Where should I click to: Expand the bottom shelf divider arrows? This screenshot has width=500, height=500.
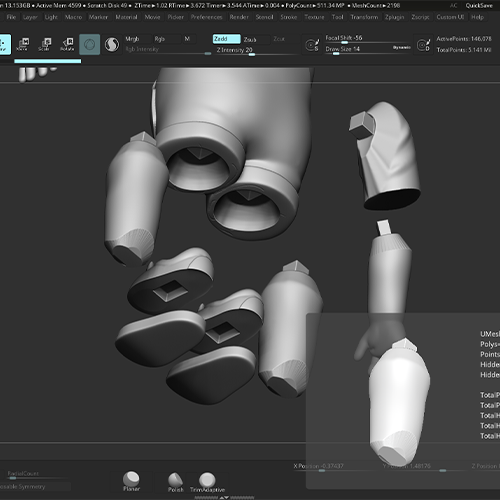click(224, 497)
